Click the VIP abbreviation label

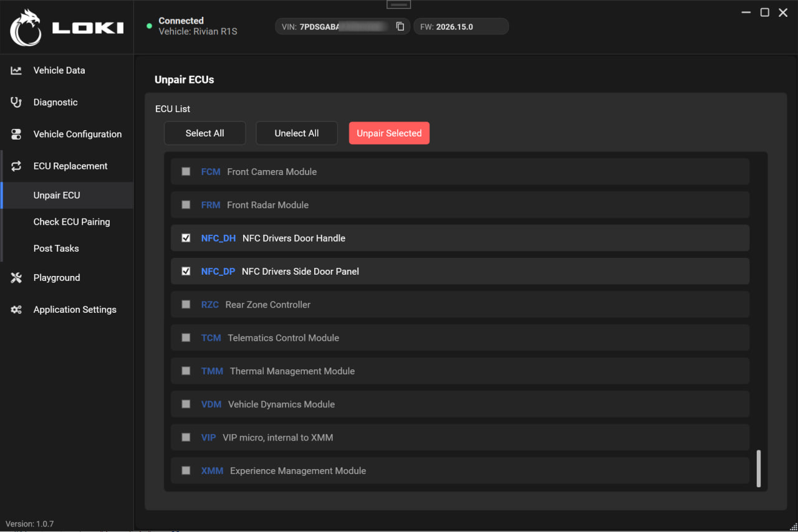coord(208,437)
